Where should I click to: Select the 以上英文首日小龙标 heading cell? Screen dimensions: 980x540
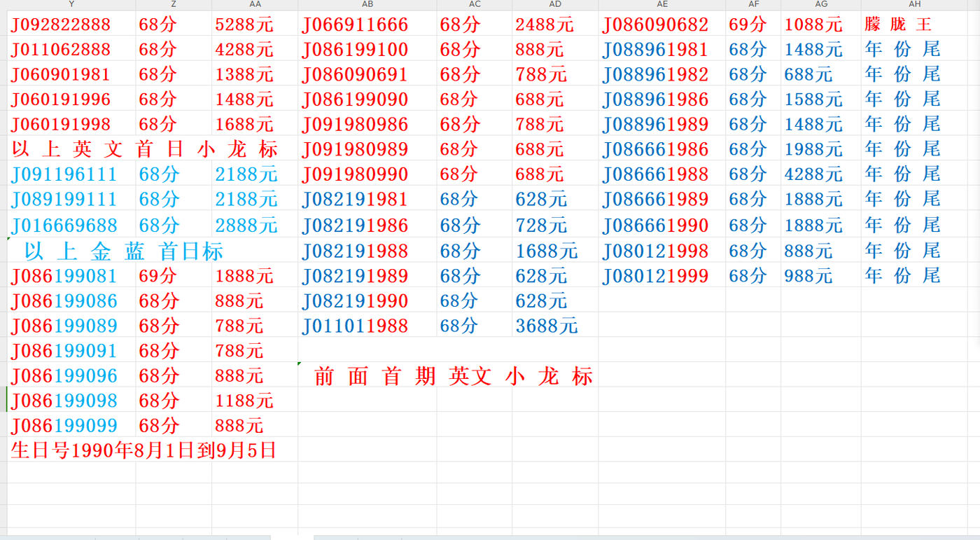(145, 149)
